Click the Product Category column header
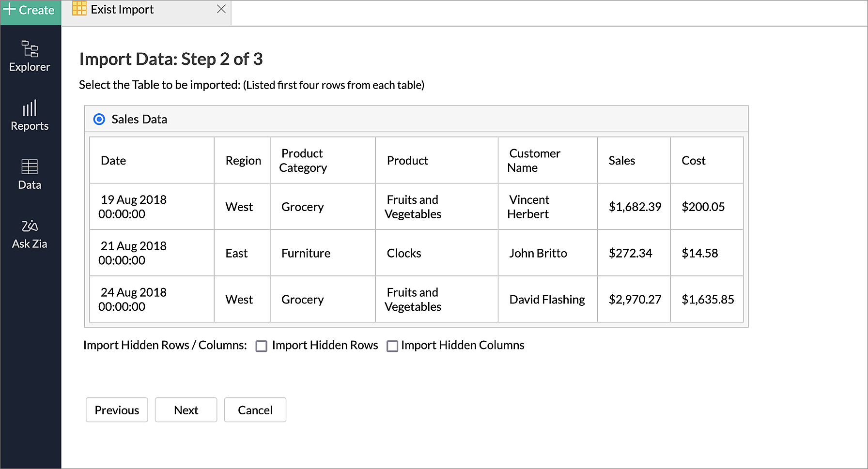Viewport: 868px width, 469px height. pyautogui.click(x=322, y=160)
